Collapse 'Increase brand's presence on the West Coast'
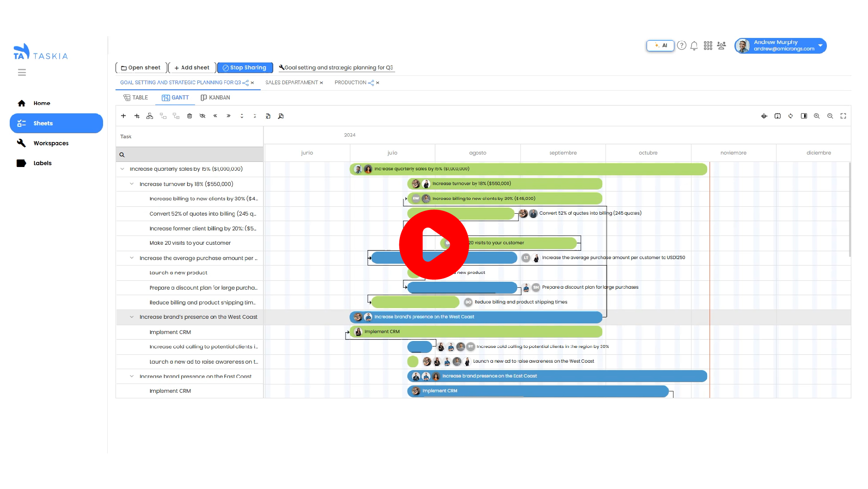This screenshot has width=868, height=489. click(132, 317)
